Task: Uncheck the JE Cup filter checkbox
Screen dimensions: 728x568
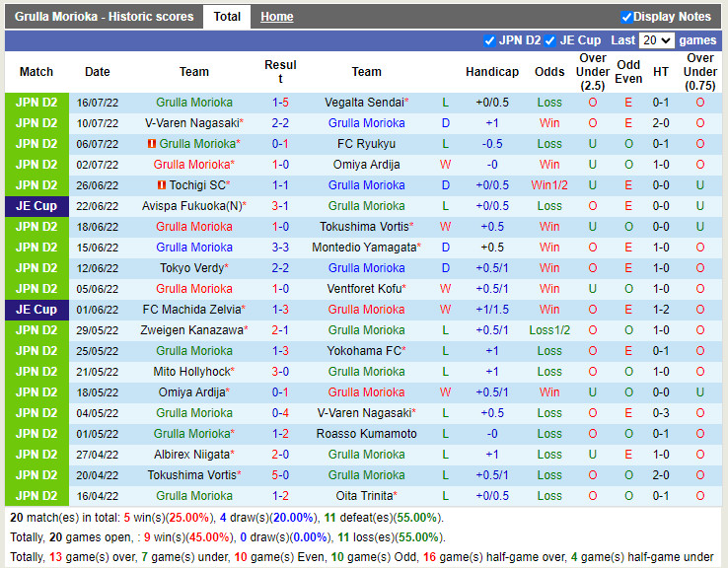Action: pyautogui.click(x=551, y=40)
